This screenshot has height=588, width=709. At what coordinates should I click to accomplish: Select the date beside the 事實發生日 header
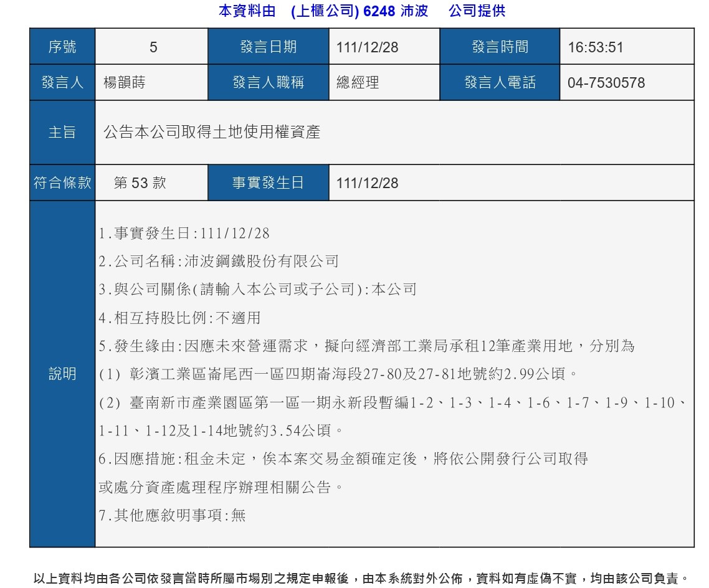pyautogui.click(x=367, y=184)
